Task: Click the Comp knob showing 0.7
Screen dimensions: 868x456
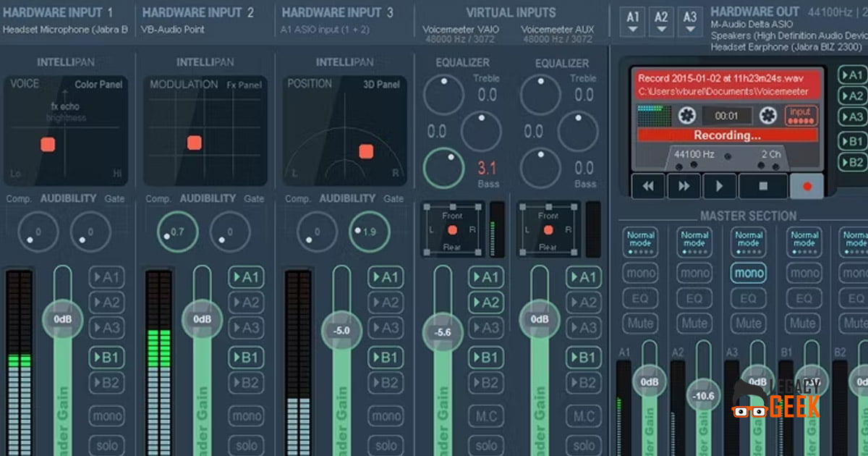Action: (177, 232)
